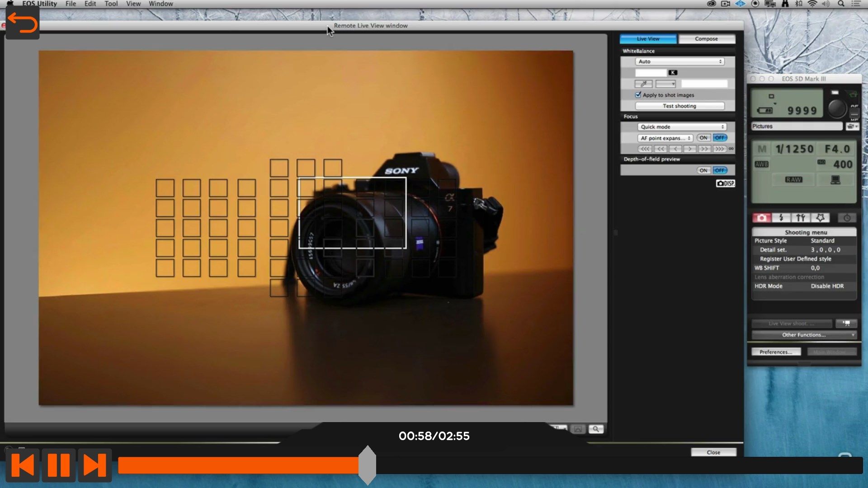Select the 1/1250 shutter speed value
The height and width of the screenshot is (488, 868).
pos(794,149)
